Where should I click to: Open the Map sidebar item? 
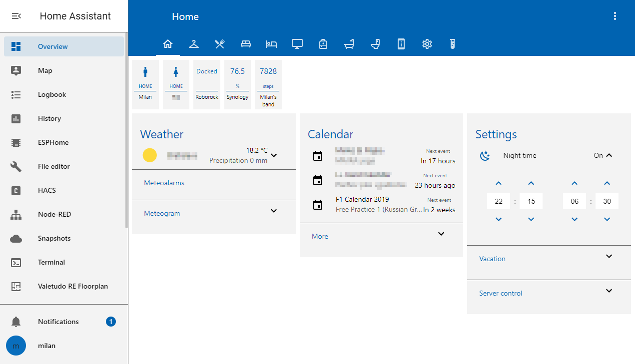pyautogui.click(x=64, y=70)
